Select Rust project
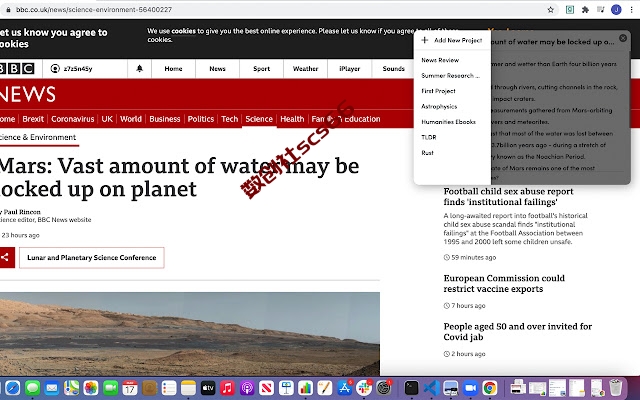Screen dimensions: 640x400 coord(427,153)
